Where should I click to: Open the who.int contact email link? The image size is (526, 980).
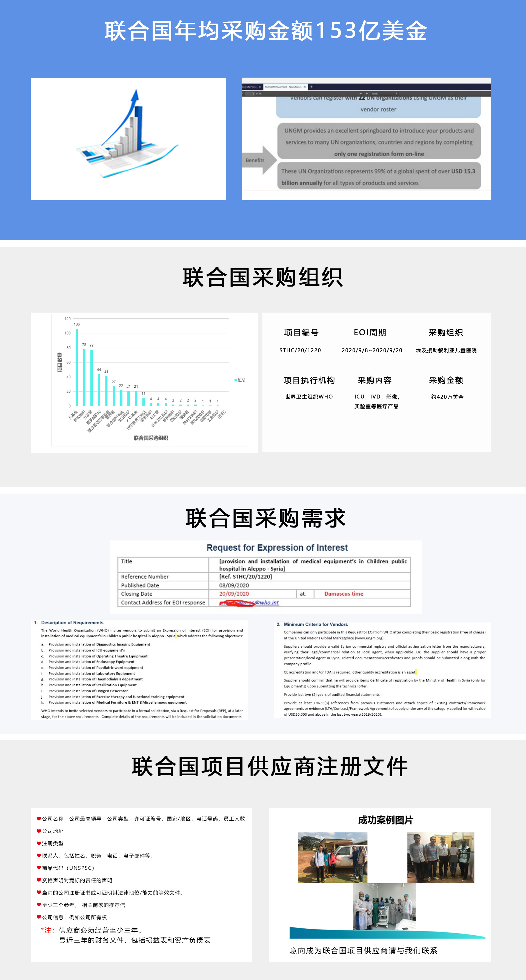[x=249, y=603]
